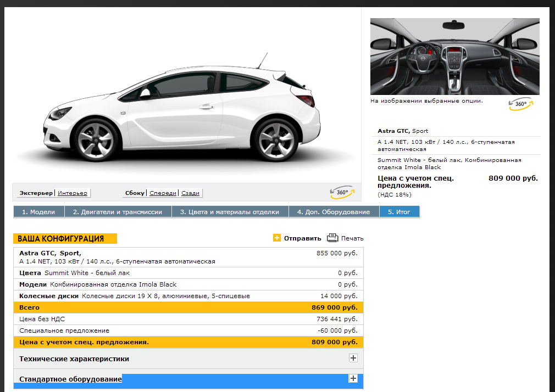Click the Всего total row label
This screenshot has height=392, width=555.
point(29,307)
